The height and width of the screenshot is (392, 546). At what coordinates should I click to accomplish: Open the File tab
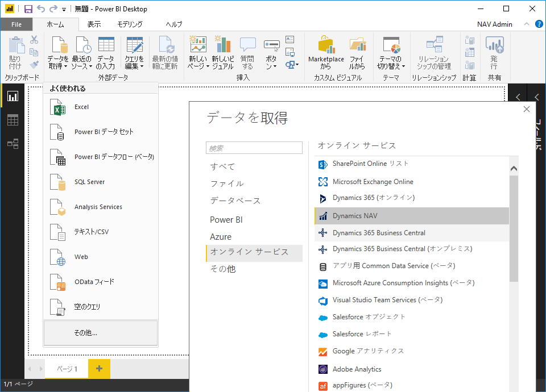click(16, 24)
